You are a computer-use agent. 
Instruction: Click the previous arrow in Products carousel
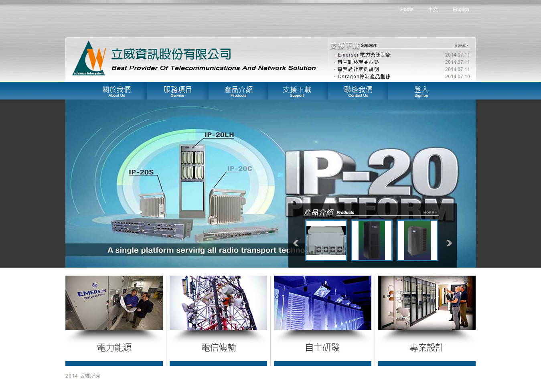[296, 243]
